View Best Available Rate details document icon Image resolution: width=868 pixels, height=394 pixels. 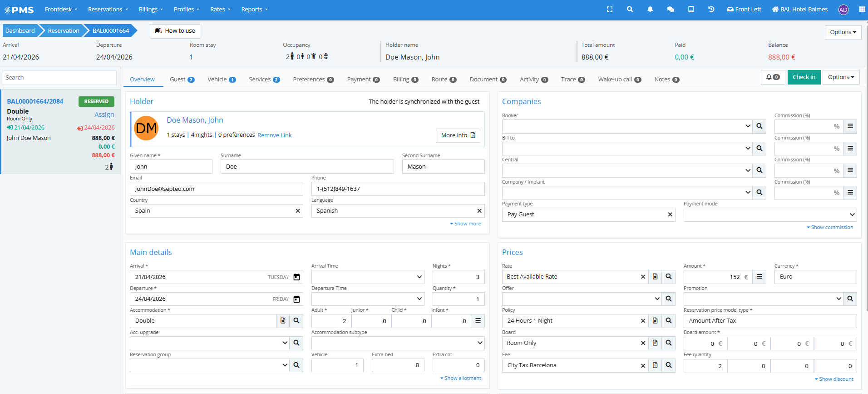pos(655,277)
